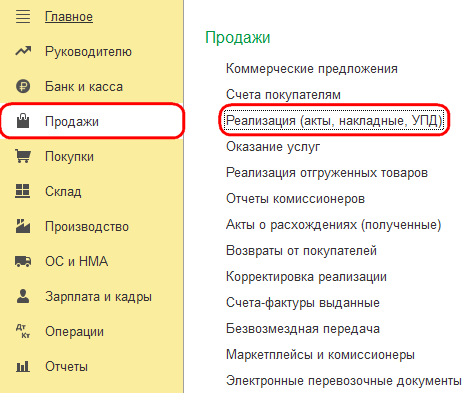Open Отчеты комиссионеров link
Viewport: 473px width, 393px height.
coord(295,199)
